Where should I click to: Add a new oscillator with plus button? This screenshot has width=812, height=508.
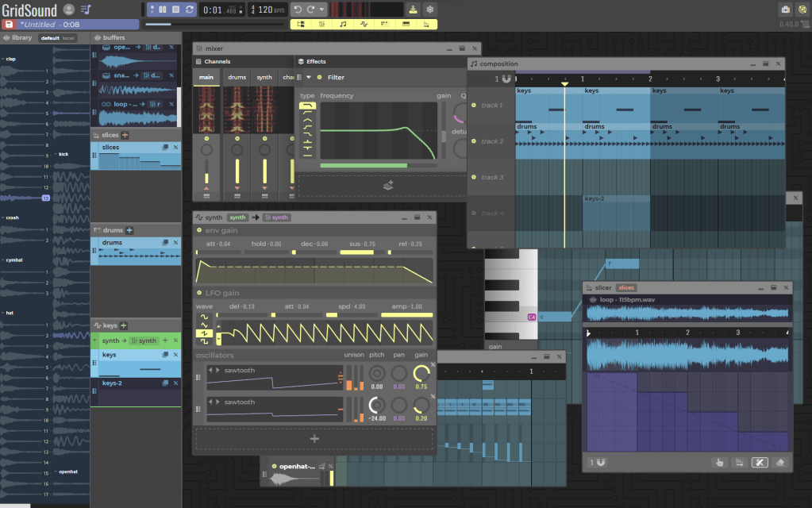click(x=314, y=439)
